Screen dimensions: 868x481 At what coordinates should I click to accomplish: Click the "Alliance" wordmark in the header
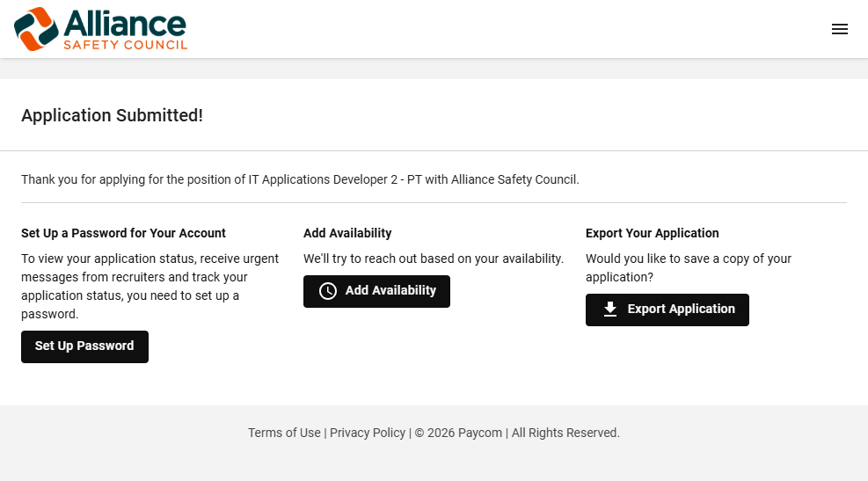124,22
